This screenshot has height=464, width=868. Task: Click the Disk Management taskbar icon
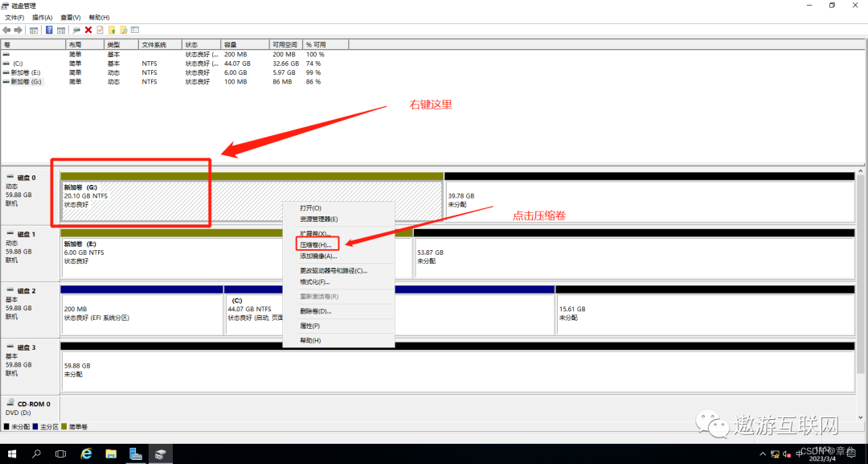160,454
